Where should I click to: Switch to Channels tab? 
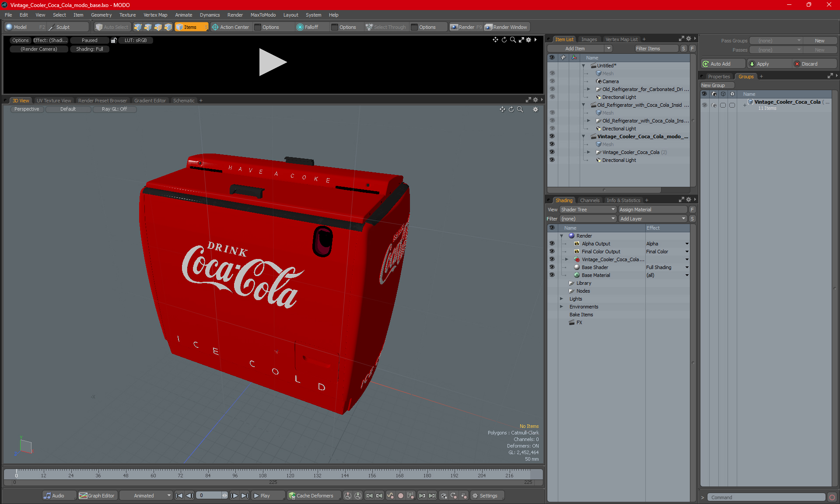pyautogui.click(x=590, y=200)
